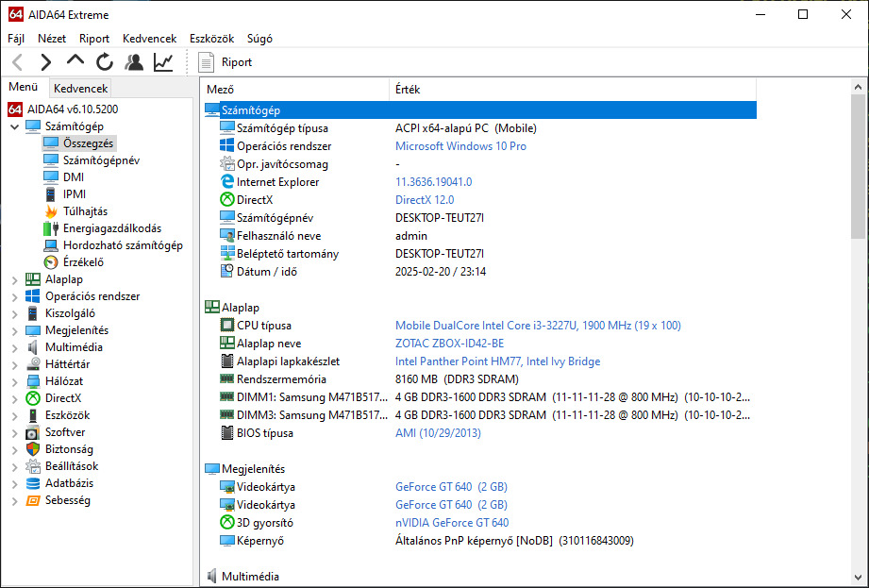
Task: Click the Refresh toolbar icon
Action: pyautogui.click(x=105, y=62)
